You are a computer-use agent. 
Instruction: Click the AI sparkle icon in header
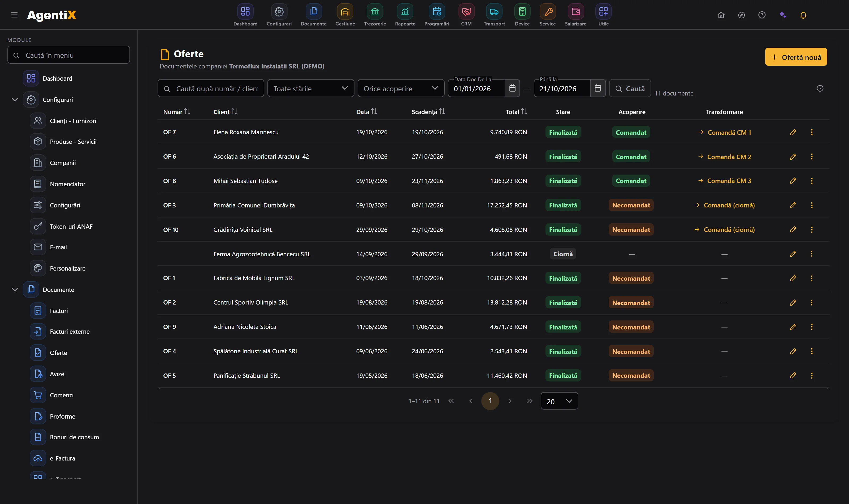pos(782,15)
